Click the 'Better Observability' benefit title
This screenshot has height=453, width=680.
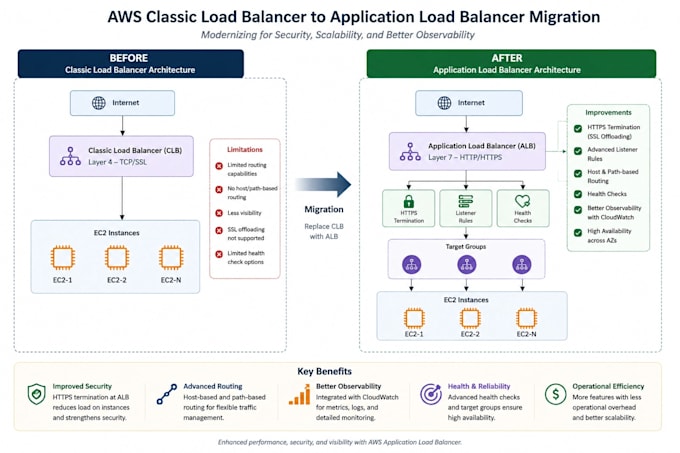tap(348, 386)
